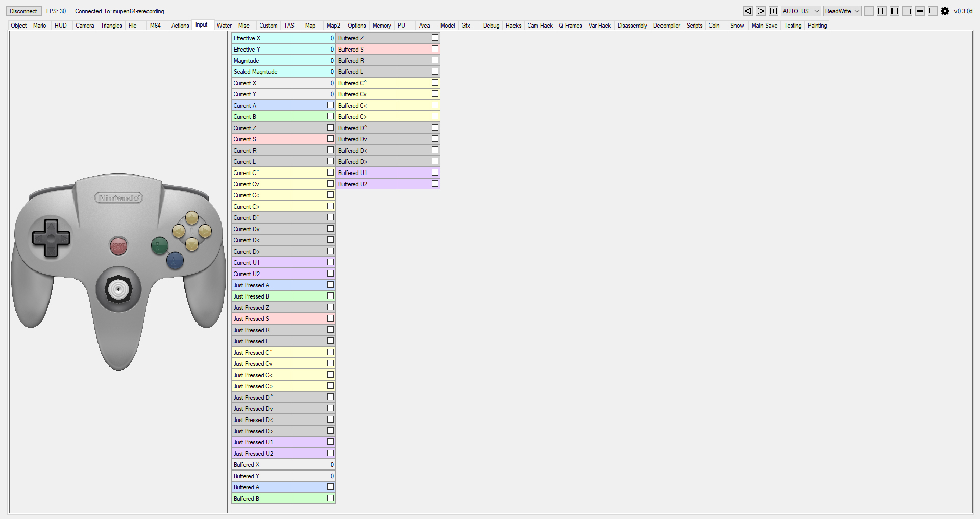Select the left-panel-only layout icon

(x=894, y=11)
